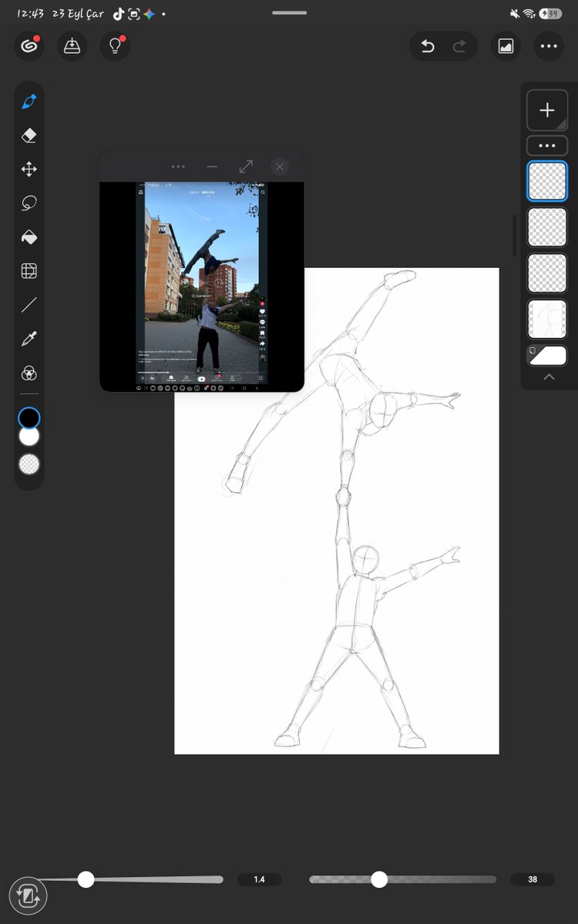
Task: Choose the transparent color swatch
Action: click(x=29, y=464)
